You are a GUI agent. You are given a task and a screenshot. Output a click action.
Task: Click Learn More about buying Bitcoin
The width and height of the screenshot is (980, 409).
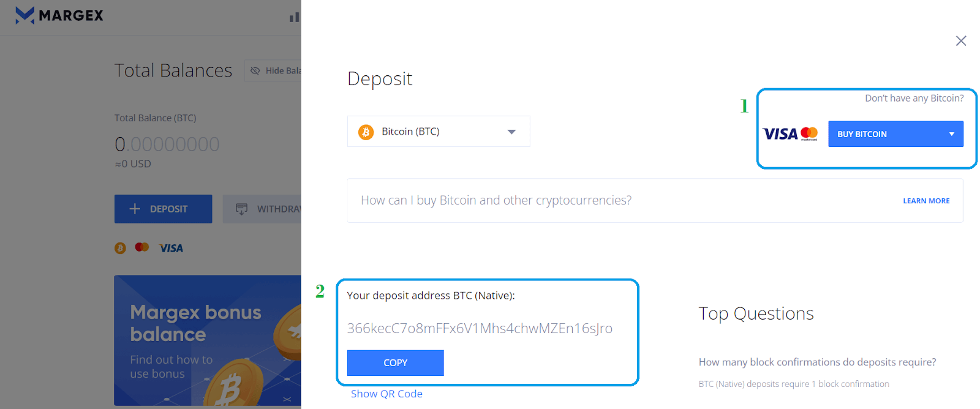coord(926,201)
